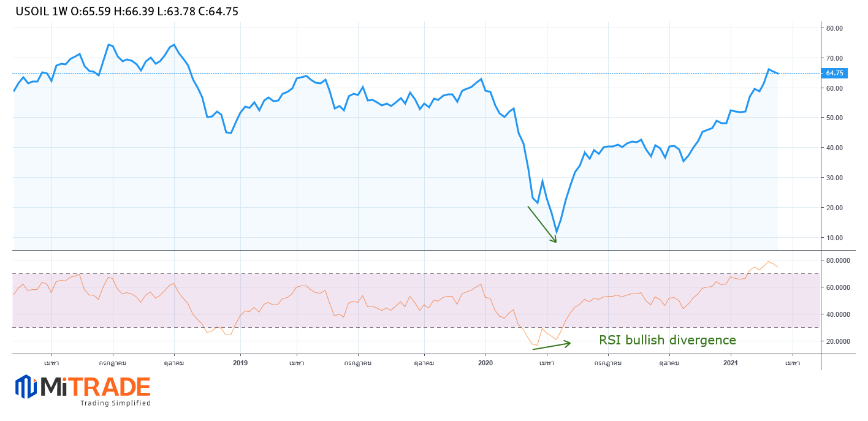Click the Trading Simplified tagline
Image resolution: width=868 pixels, height=421 pixels.
(x=115, y=403)
